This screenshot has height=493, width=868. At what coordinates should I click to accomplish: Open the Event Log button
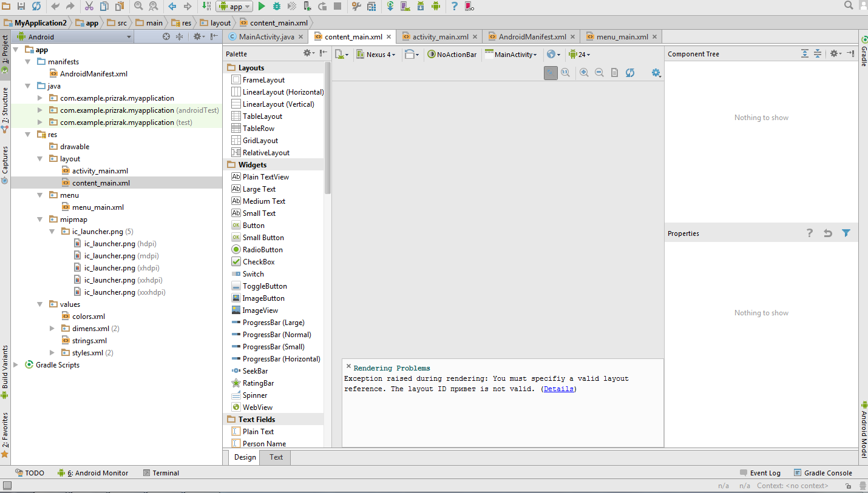point(760,473)
